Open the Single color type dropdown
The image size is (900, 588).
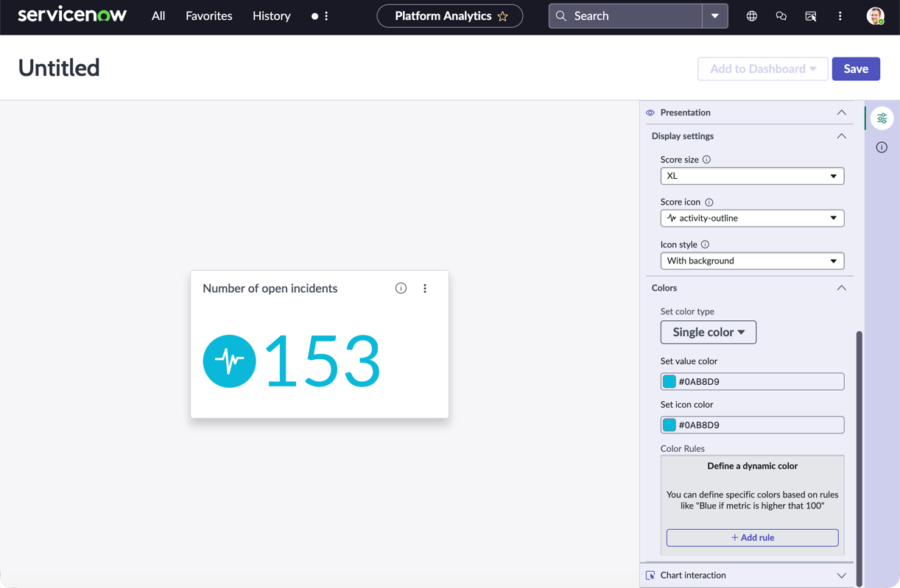pyautogui.click(x=709, y=332)
